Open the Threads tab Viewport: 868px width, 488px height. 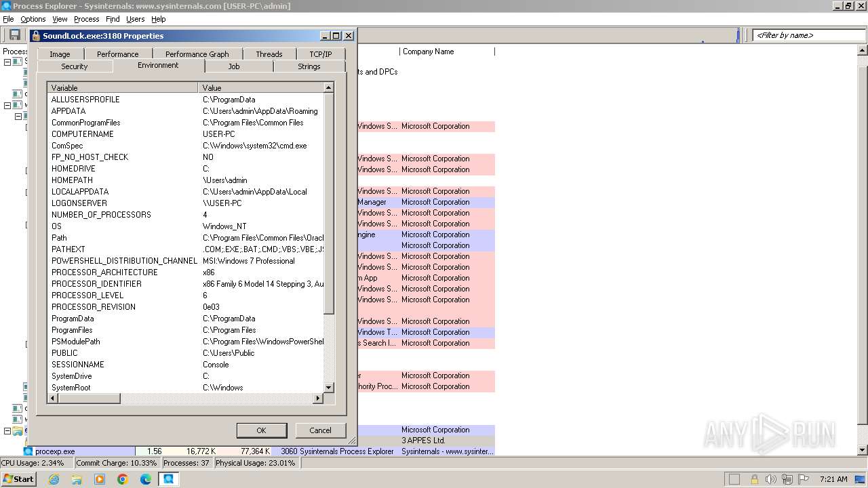(269, 54)
